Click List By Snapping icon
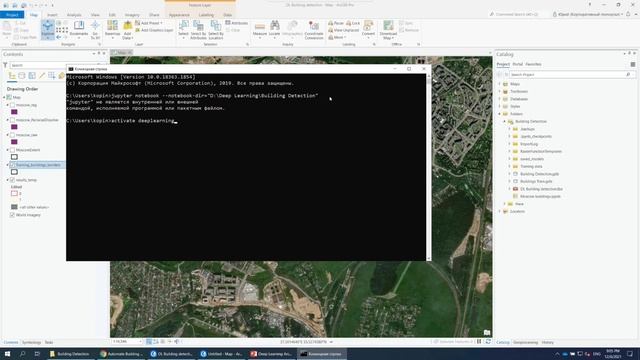640x360 pixels. click(52, 76)
